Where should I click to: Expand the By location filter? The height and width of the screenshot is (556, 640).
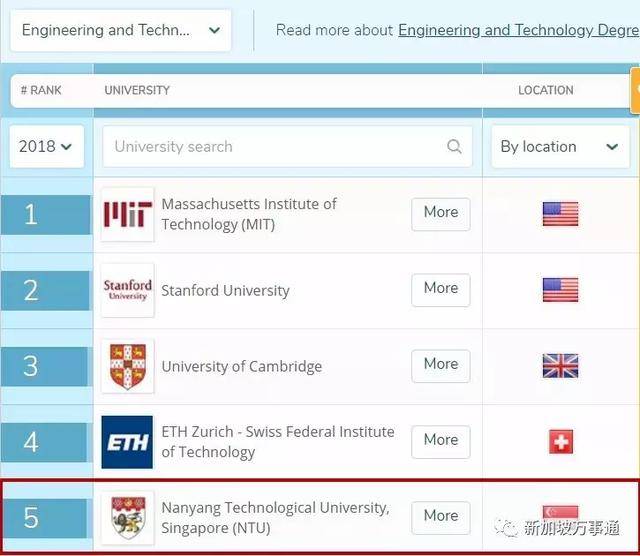click(559, 147)
